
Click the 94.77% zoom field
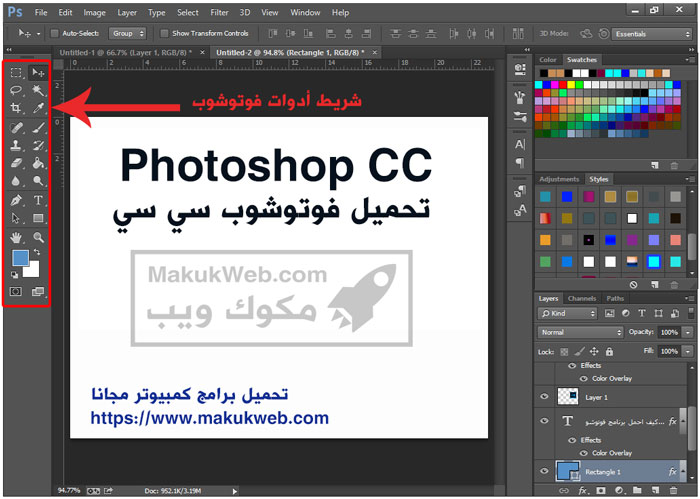coord(68,491)
